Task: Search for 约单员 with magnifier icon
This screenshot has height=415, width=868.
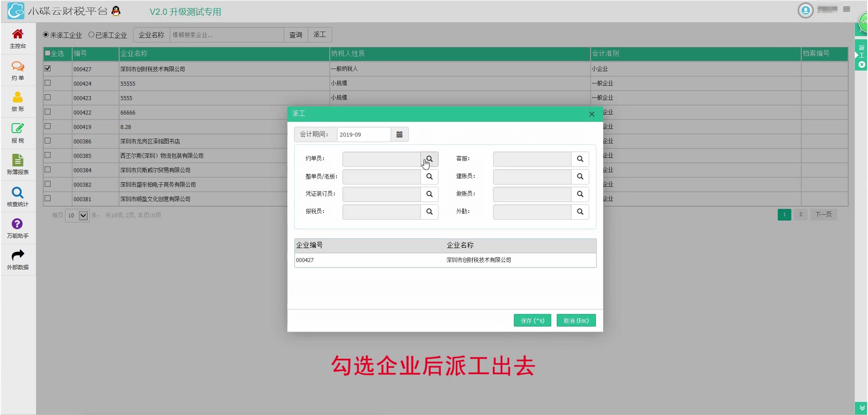Action: [429, 159]
